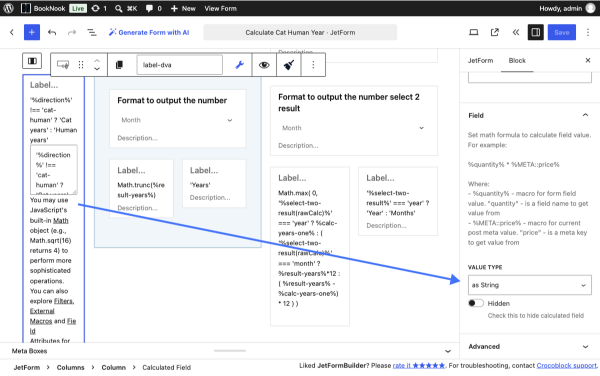This screenshot has height=376, width=600.
Task: Grab the block drag handle
Action: click(81, 65)
